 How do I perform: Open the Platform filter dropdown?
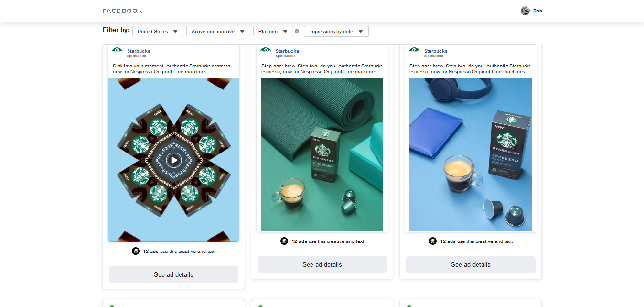click(x=273, y=31)
